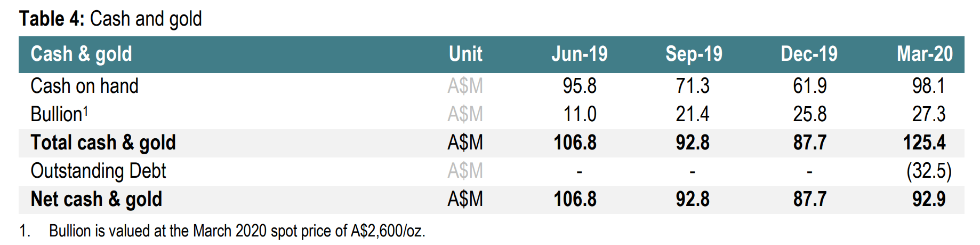Click the Unit column header
The width and height of the screenshot is (980, 245).
465,54
